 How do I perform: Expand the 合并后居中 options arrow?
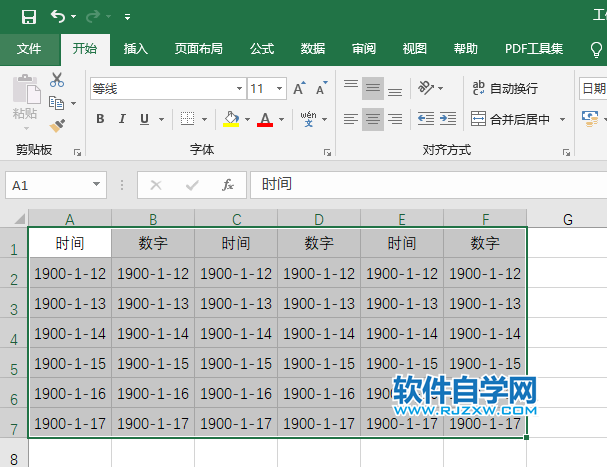point(562,119)
